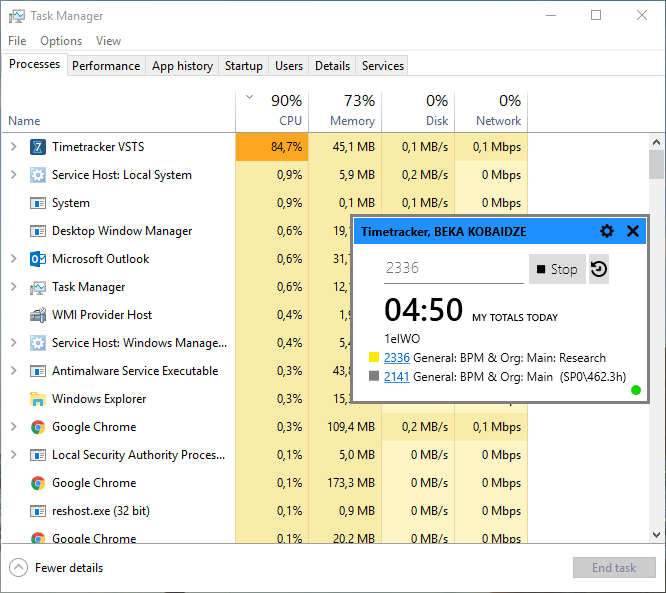666x593 pixels.
Task: Click the process list scroll-up arrow
Action: tap(656, 142)
